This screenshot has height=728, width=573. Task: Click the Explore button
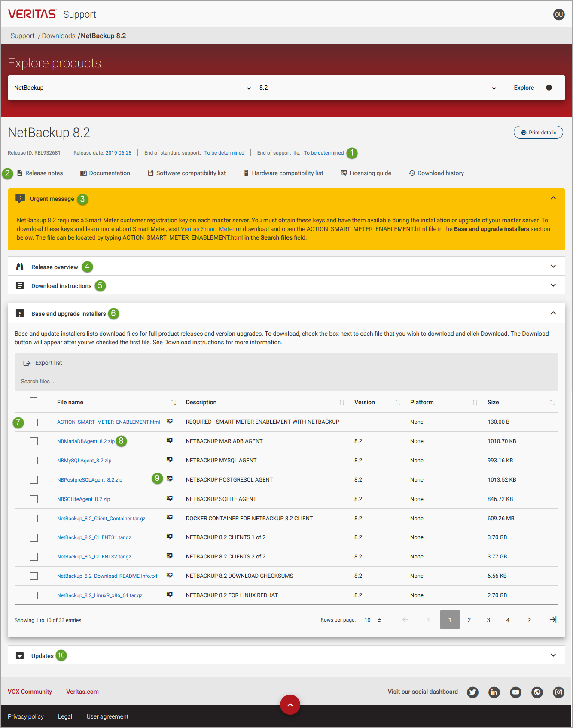tap(524, 88)
